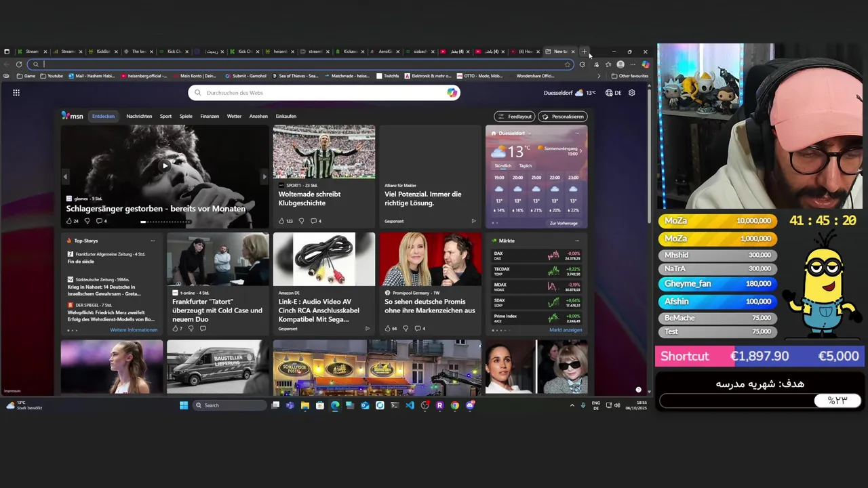Screen dimensions: 868x488
Task: Open the Copilot sidebar icon in browser toolbar
Action: pyautogui.click(x=645, y=64)
